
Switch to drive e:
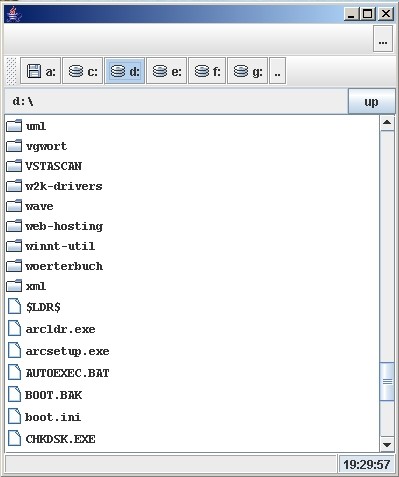(167, 71)
